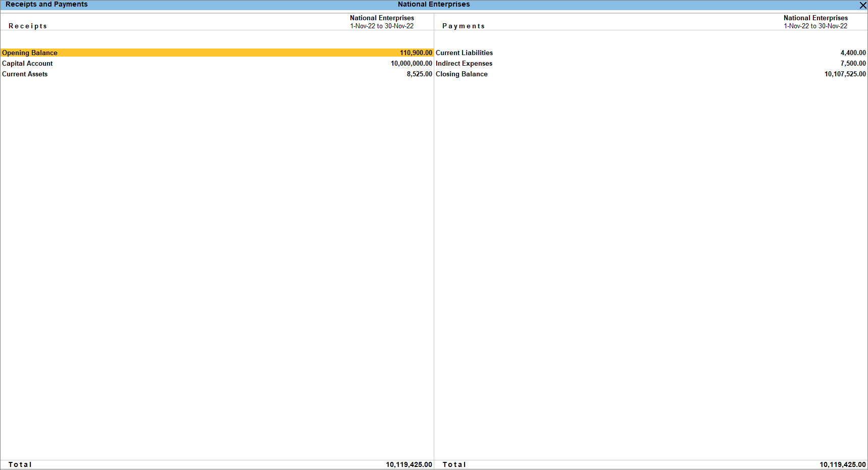Click the 10,000,000.00 capital account amount
868x470 pixels.
[412, 63]
